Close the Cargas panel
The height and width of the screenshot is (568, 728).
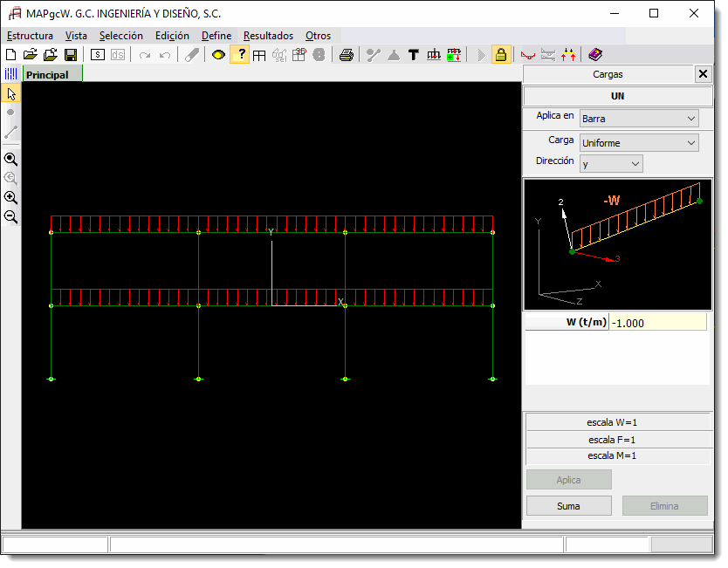[x=703, y=74]
